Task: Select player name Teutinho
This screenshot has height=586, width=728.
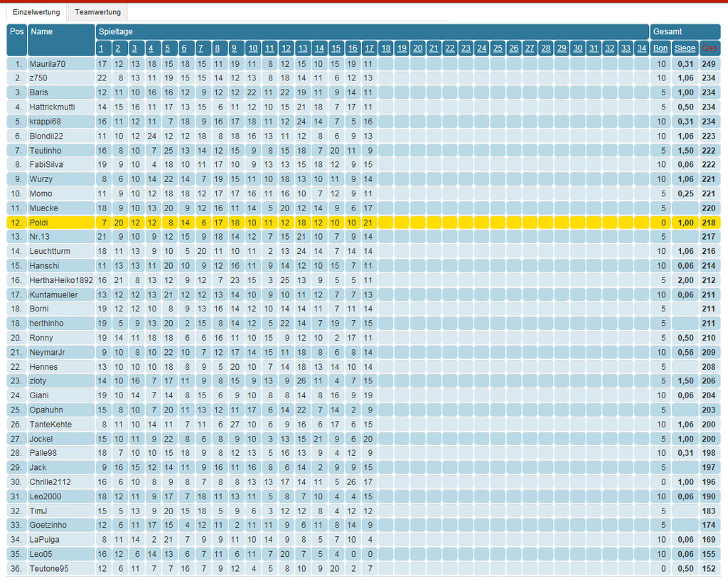Action: click(x=45, y=151)
